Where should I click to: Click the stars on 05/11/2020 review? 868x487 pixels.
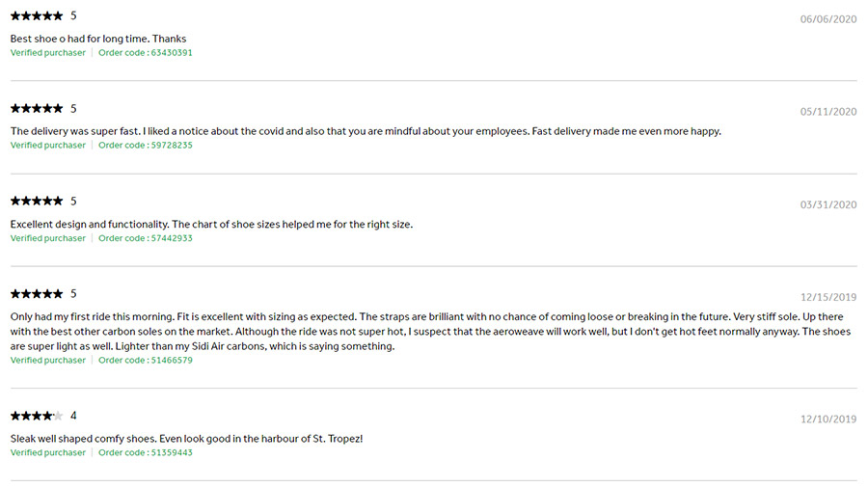[x=37, y=108]
